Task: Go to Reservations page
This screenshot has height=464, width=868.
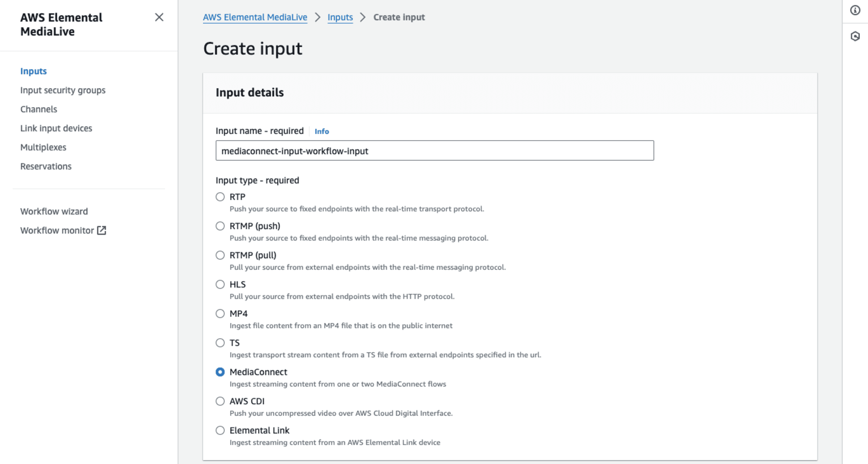Action: click(x=46, y=167)
